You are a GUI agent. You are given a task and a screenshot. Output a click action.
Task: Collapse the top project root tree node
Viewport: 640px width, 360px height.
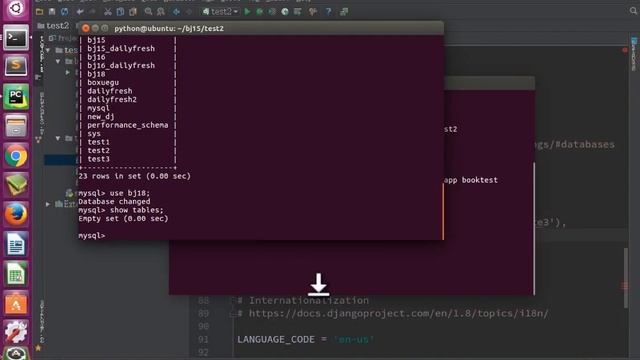48,50
